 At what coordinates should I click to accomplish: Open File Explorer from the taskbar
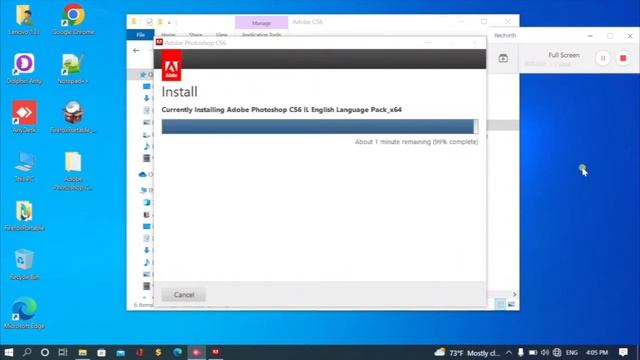(x=82, y=352)
